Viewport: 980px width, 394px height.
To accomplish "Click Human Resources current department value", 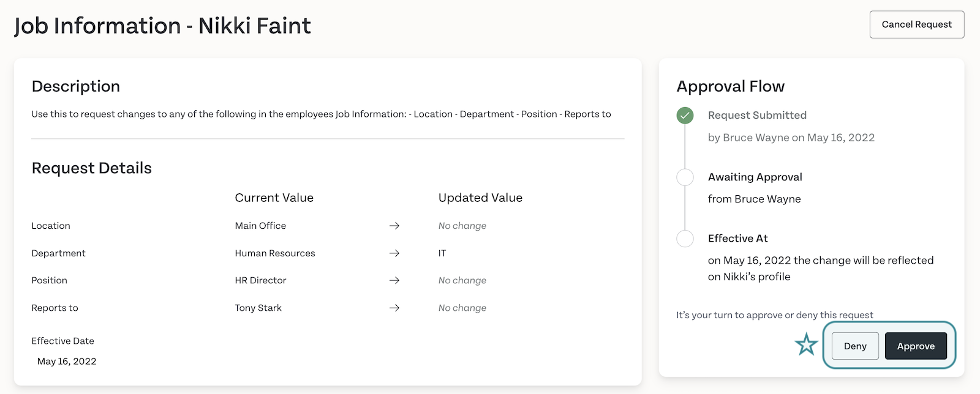I will pyautogui.click(x=275, y=253).
